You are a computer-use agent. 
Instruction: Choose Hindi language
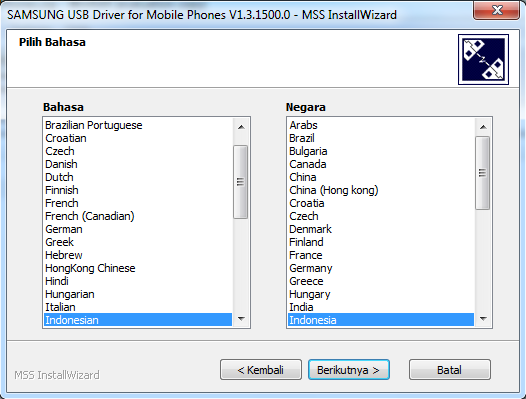[x=138, y=281]
